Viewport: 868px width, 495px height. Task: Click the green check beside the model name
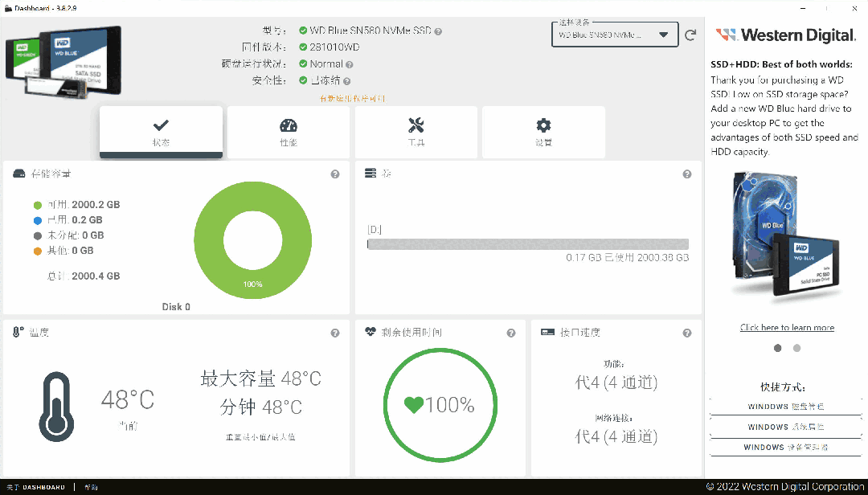click(303, 31)
